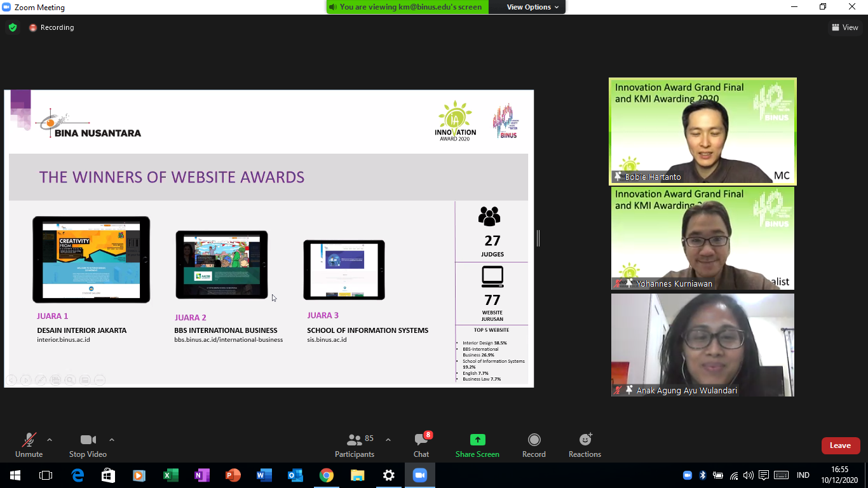Leave the meeting

tap(841, 445)
